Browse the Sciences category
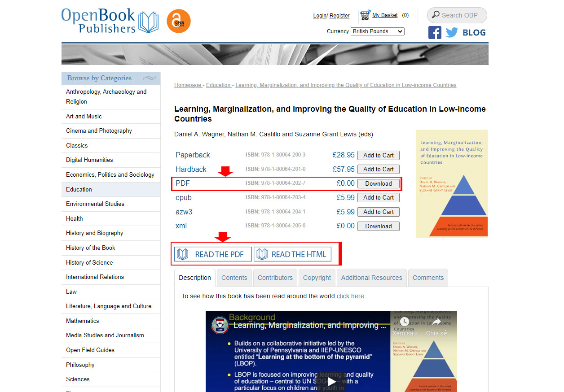 click(x=111, y=379)
